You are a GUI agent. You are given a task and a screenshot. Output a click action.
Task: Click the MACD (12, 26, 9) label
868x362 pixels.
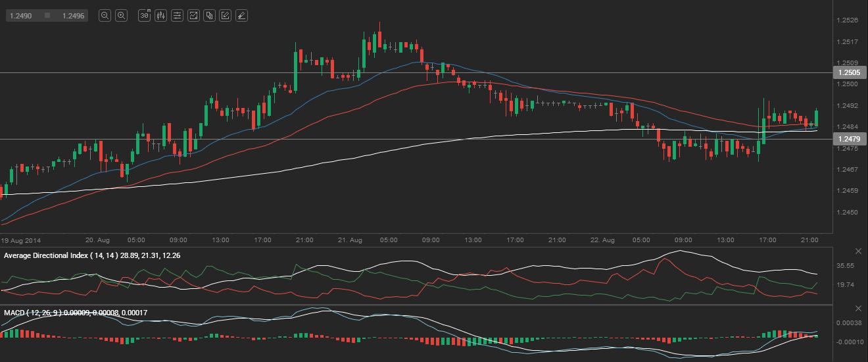pos(33,312)
